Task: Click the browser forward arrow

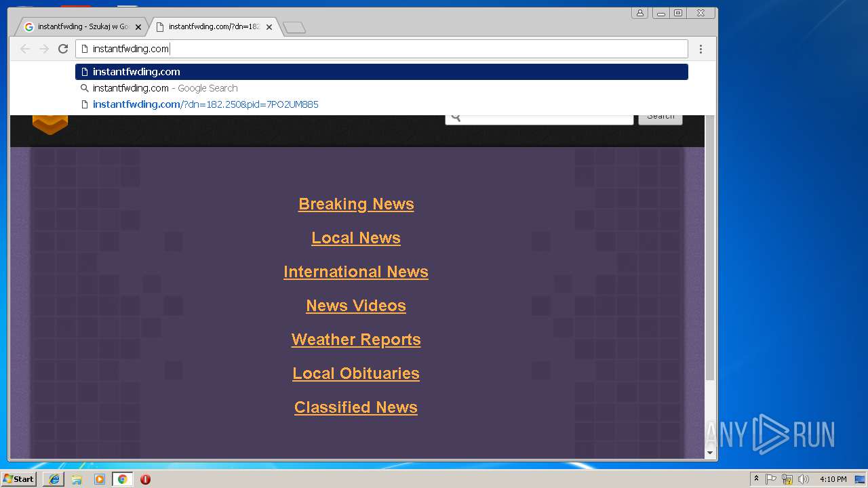Action: [44, 49]
